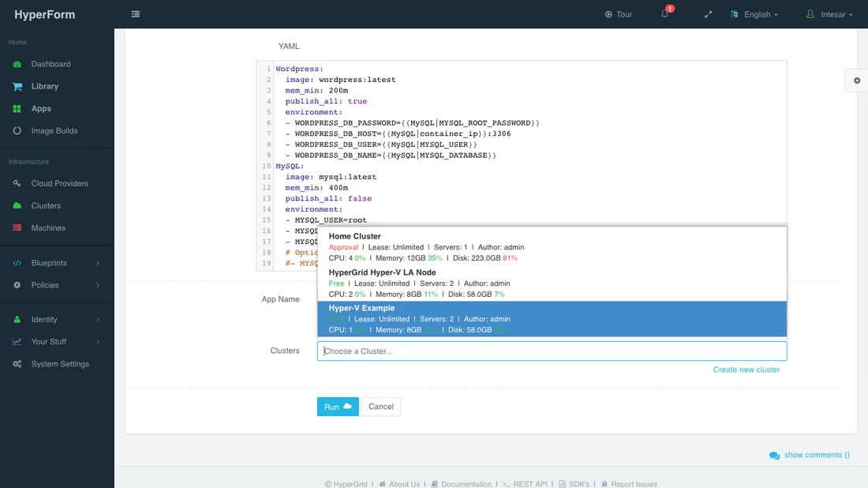868x488 pixels.
Task: Click the Apps grid icon
Action: (17, 108)
